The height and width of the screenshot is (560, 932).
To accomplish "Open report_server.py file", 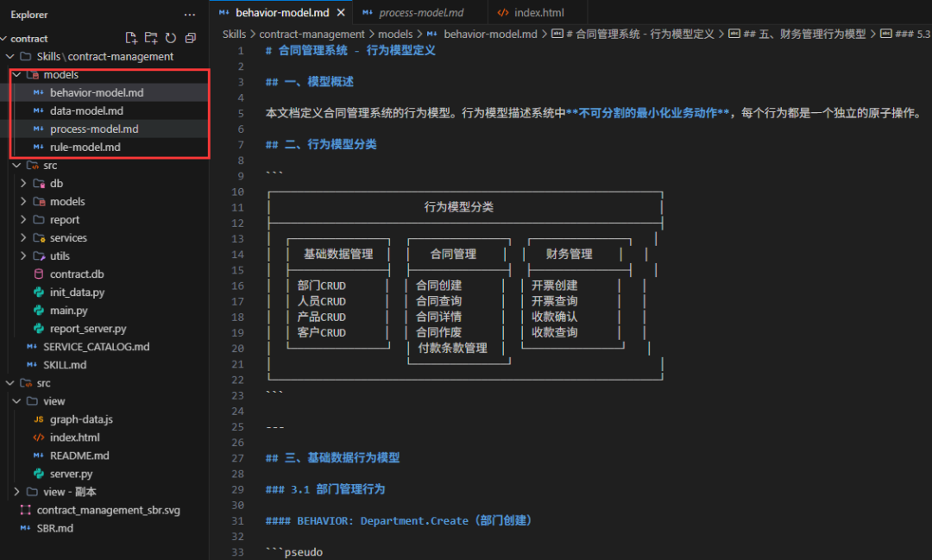I will coord(88,329).
